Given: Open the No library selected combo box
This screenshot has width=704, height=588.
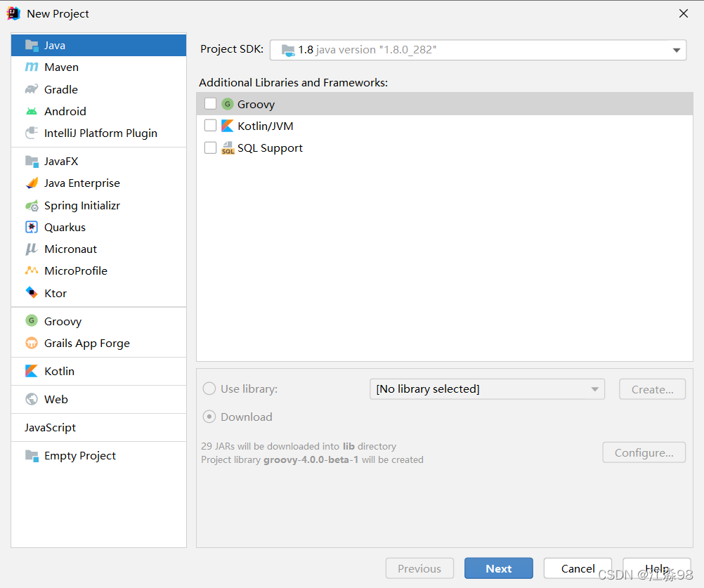Looking at the screenshot, I should [x=487, y=389].
